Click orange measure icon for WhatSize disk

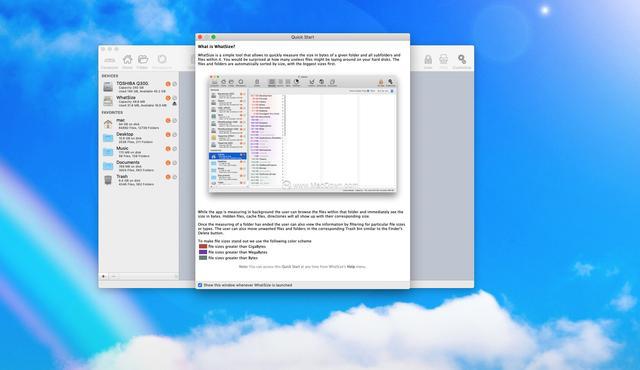click(x=168, y=98)
